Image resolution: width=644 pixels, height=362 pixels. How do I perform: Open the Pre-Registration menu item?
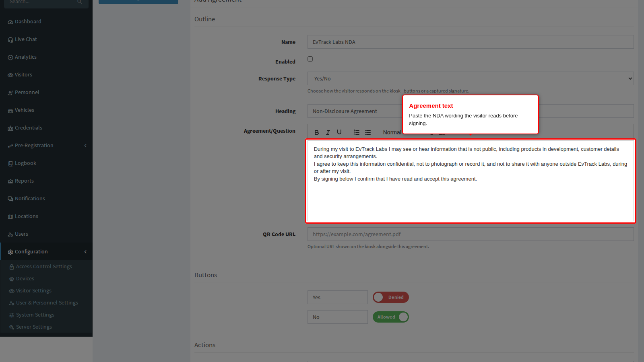click(x=46, y=146)
